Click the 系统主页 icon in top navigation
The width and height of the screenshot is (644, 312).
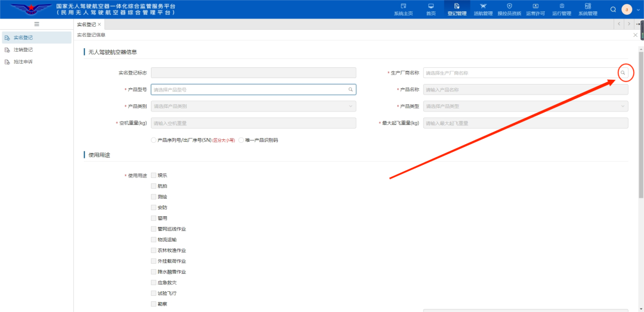(x=403, y=7)
